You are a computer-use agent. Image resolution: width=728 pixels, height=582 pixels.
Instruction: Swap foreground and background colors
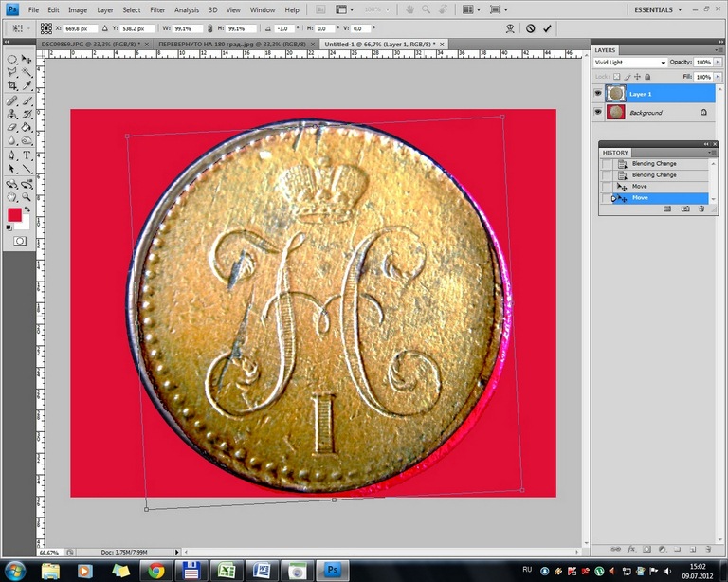(x=27, y=209)
